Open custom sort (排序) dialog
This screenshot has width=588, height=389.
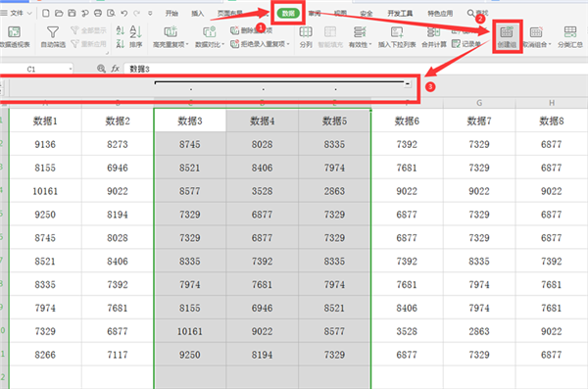click(x=136, y=37)
